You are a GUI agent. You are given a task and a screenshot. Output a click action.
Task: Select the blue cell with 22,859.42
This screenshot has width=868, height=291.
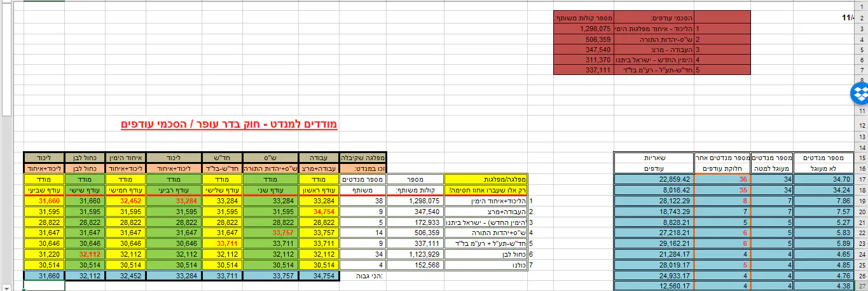coord(654,180)
